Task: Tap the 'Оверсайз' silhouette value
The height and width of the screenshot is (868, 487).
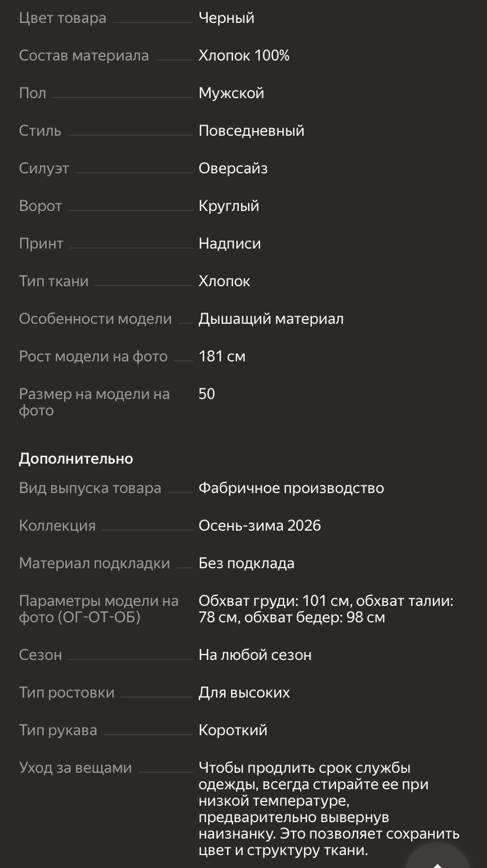Action: pyautogui.click(x=233, y=168)
